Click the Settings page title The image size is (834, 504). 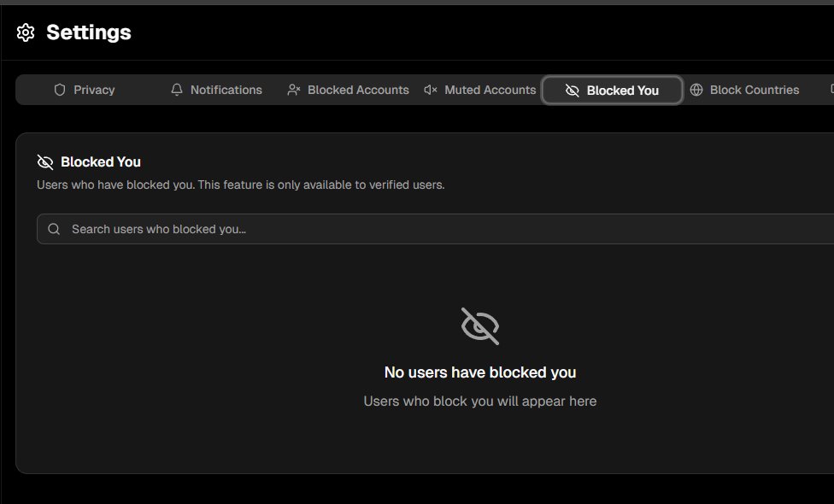89,32
